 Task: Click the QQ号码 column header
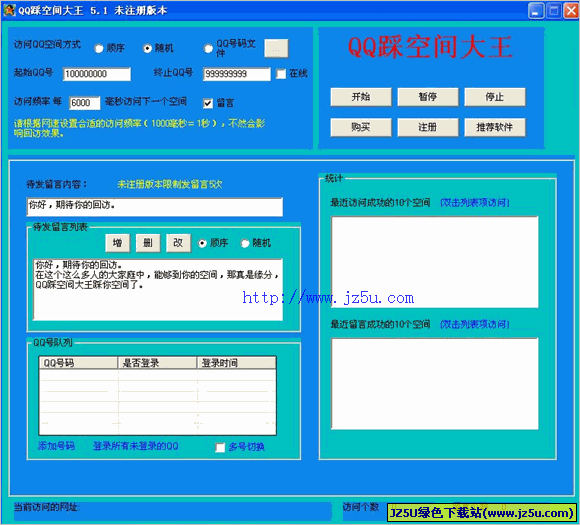point(78,363)
